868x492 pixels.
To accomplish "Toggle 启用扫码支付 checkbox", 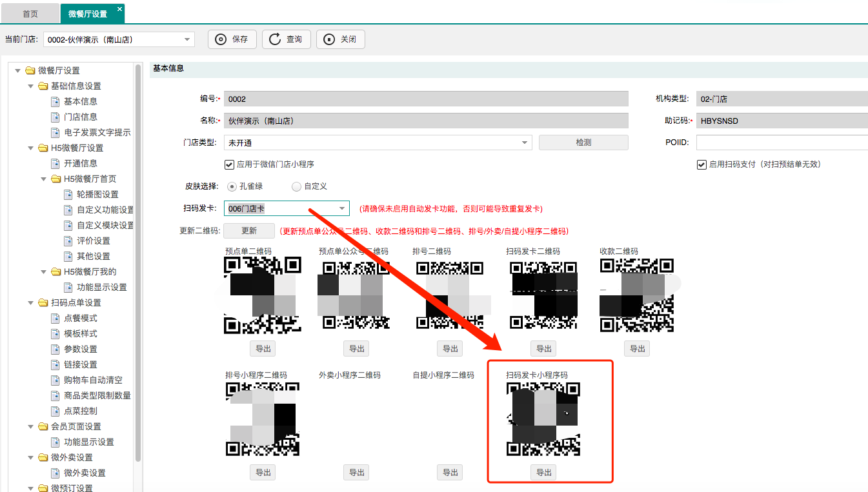I will coord(701,164).
